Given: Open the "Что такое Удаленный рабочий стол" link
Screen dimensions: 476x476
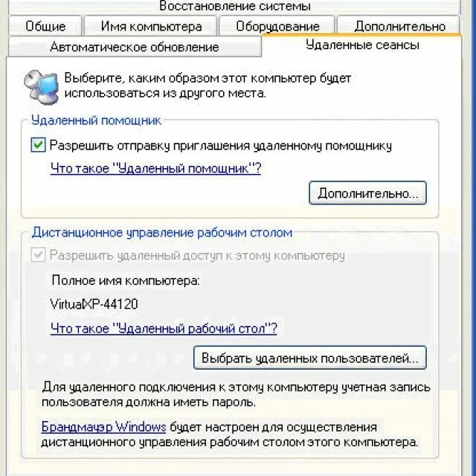Looking at the screenshot, I should (164, 328).
